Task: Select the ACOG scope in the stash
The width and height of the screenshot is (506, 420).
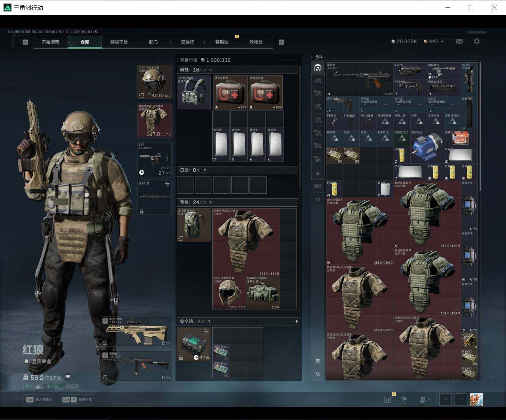Action: [x=469, y=79]
